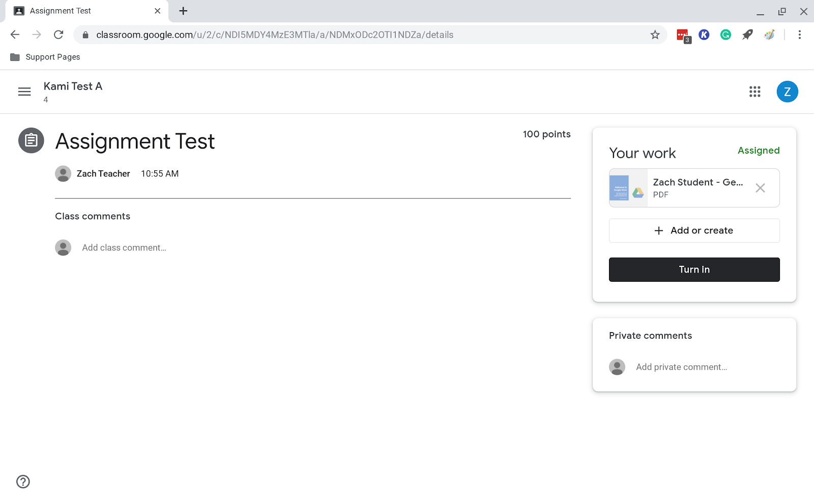Open the Google apps launcher
Viewport: 814px width, 504px height.
point(755,92)
